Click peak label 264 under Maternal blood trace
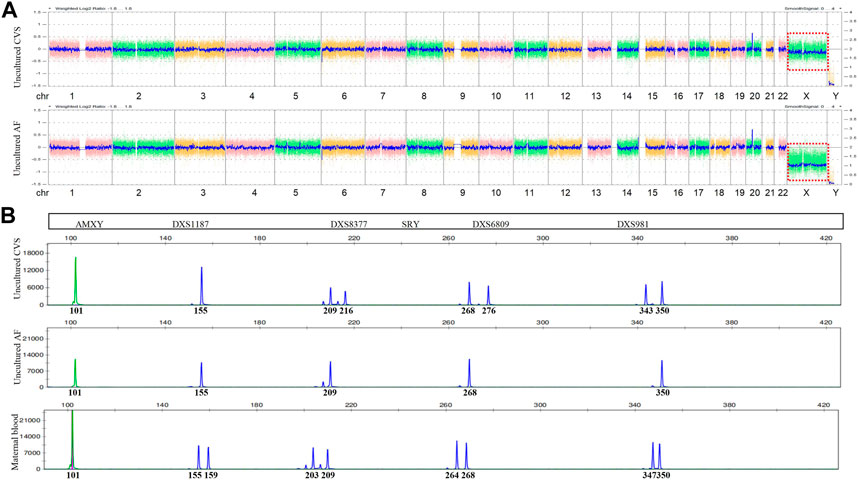858x480 pixels. click(x=452, y=475)
